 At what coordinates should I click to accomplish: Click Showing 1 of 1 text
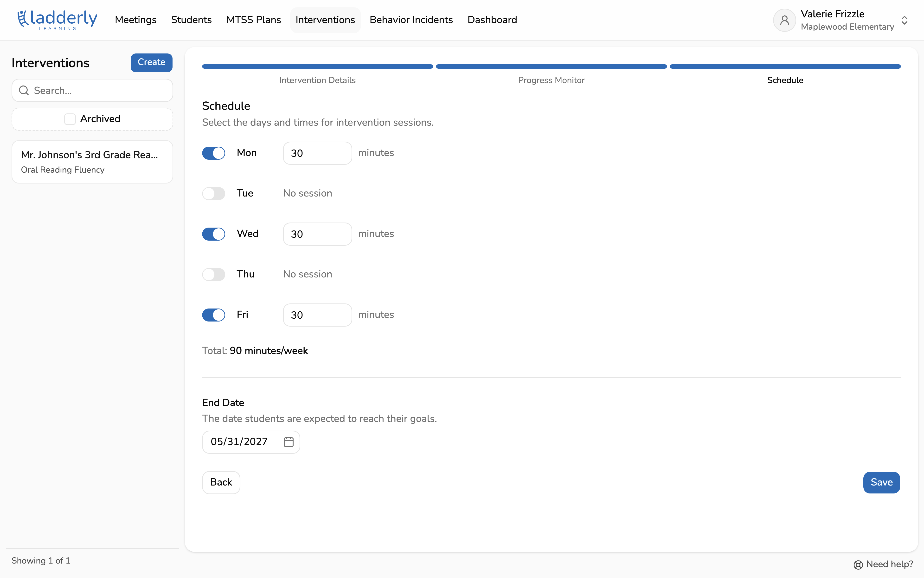pyautogui.click(x=41, y=561)
